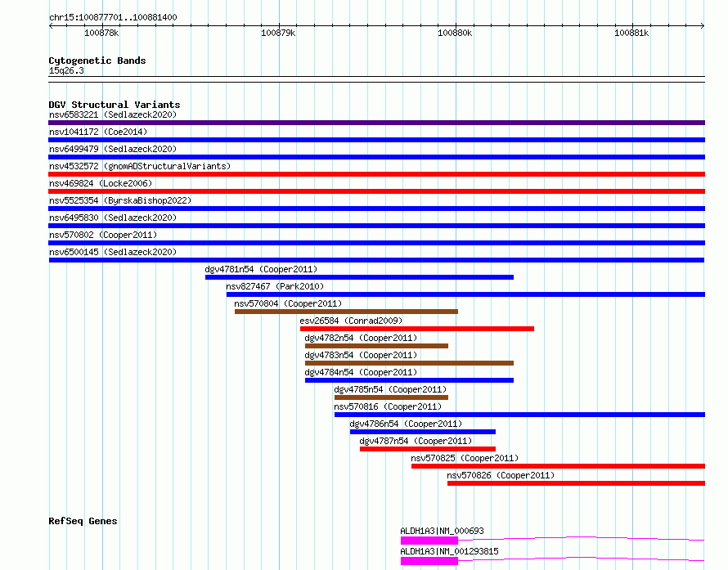Click dgv4781n54 (Cooper2011) variant label
The height and width of the screenshot is (570, 728).
point(261,269)
